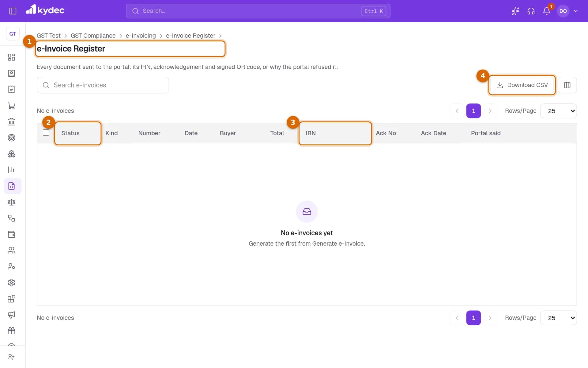Viewport: 588px width, 368px height.
Task: Sort by Number column header
Action: click(149, 133)
